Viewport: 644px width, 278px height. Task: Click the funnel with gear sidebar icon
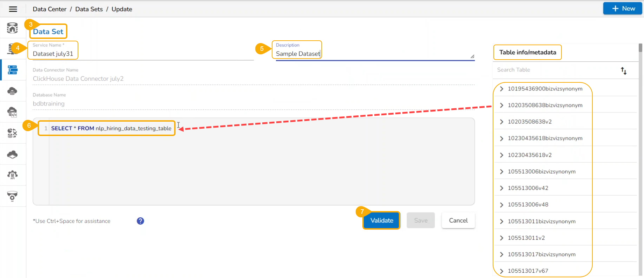pos(12,196)
